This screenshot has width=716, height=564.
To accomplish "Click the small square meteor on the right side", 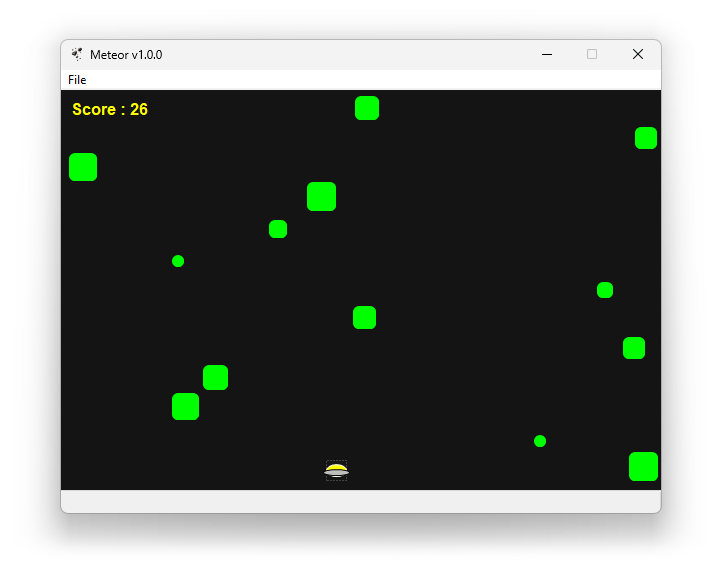I will tap(605, 290).
